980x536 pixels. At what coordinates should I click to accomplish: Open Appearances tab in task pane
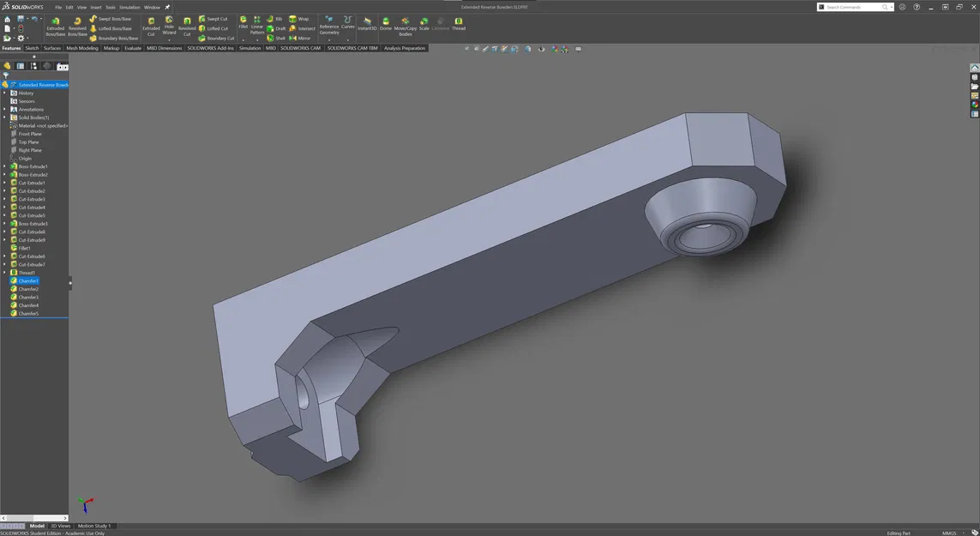click(975, 105)
